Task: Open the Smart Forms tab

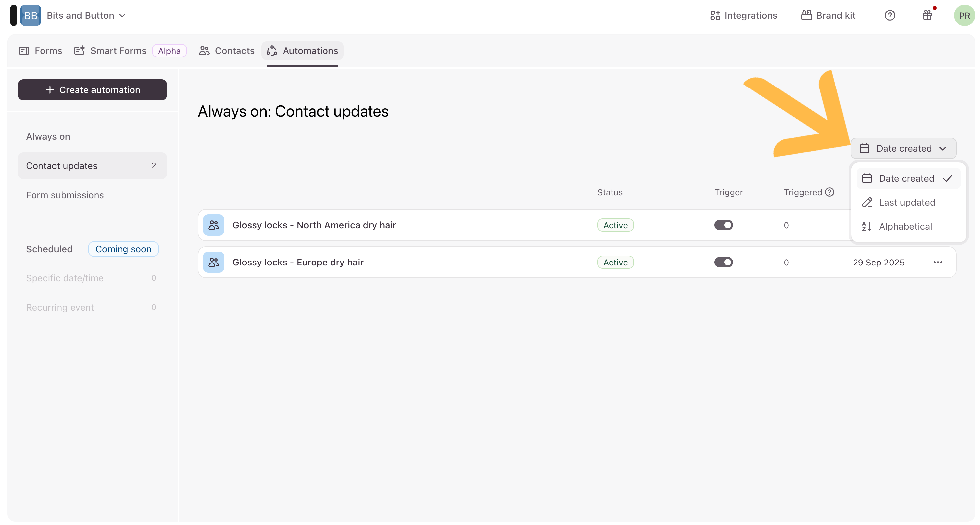Action: 118,51
